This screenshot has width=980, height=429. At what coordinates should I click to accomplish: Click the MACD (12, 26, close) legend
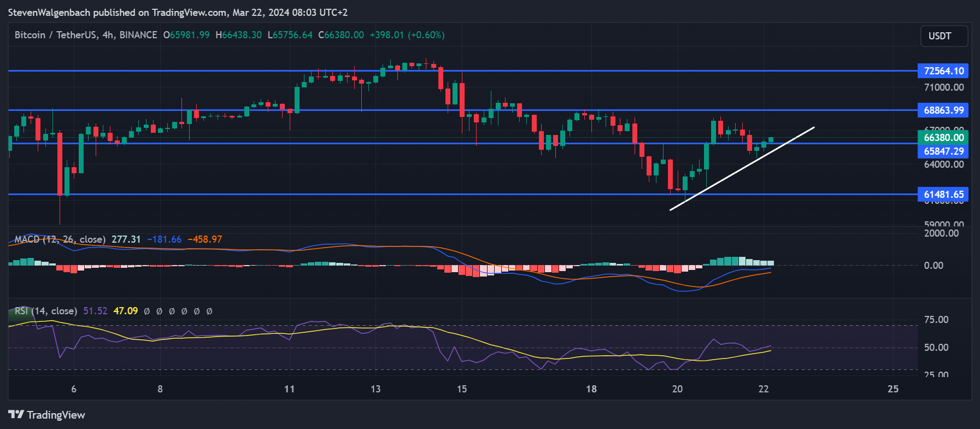click(60, 239)
